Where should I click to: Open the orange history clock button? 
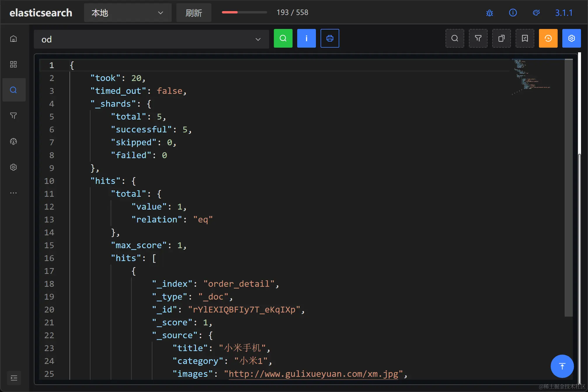(x=548, y=38)
